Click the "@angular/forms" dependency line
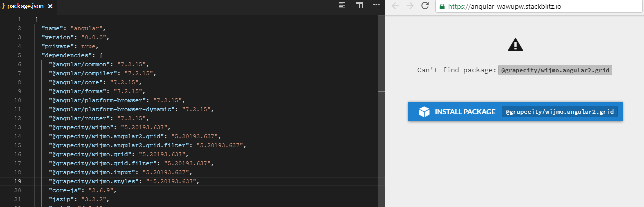This screenshot has width=644, height=207. tap(97, 91)
